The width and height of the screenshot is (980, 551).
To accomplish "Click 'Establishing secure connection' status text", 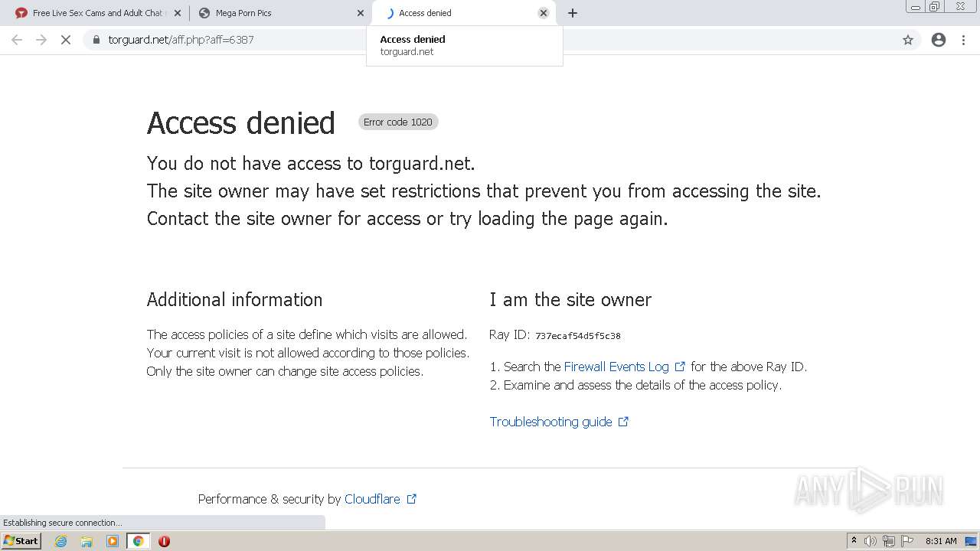I will coord(62,523).
